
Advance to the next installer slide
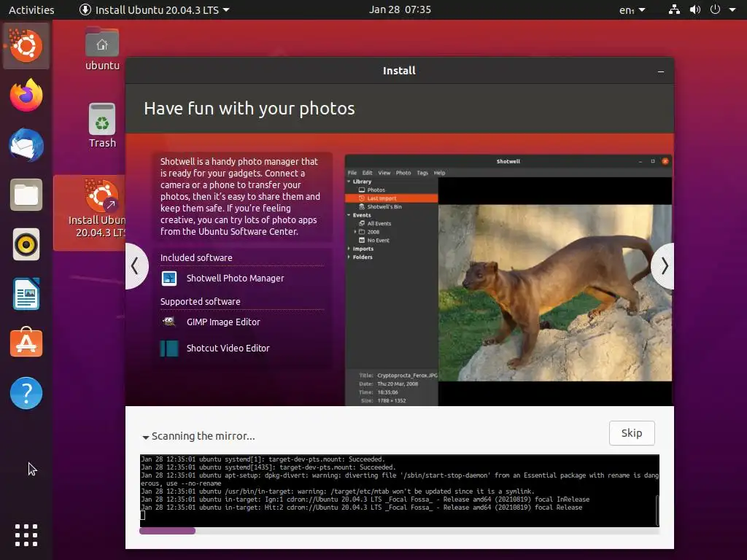(x=664, y=266)
